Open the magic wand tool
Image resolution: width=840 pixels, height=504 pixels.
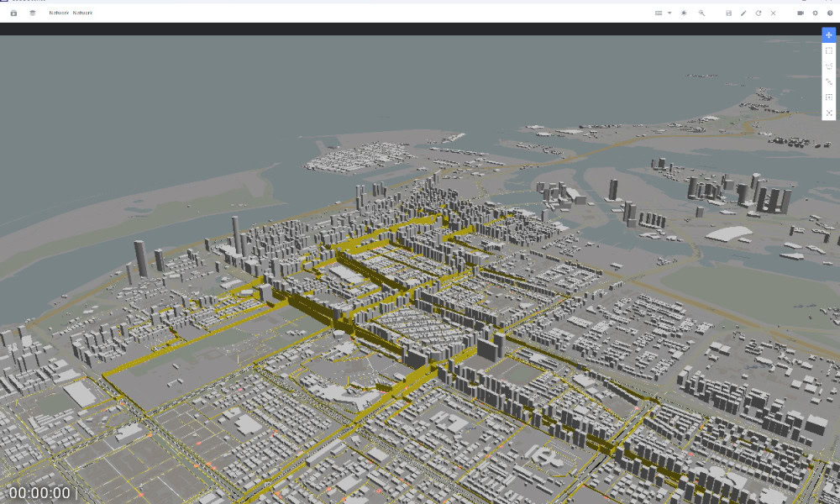tap(701, 13)
